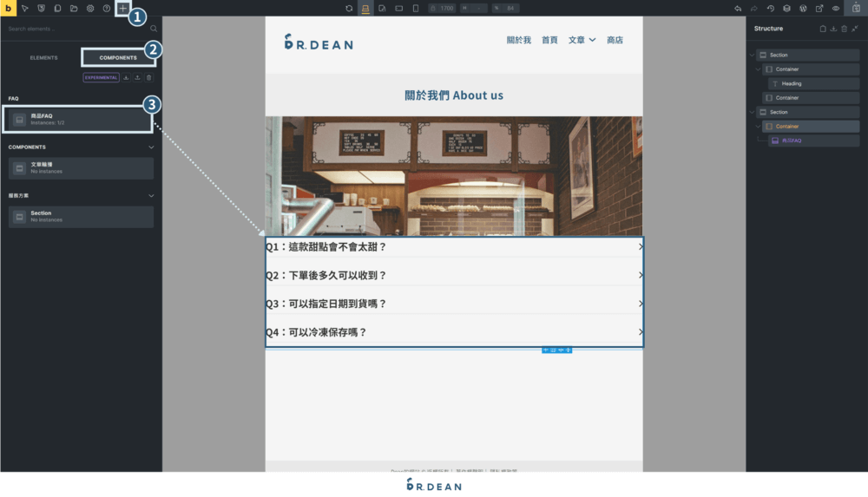Click the 商店 navigation link
Image resolution: width=868 pixels, height=497 pixels.
(615, 40)
